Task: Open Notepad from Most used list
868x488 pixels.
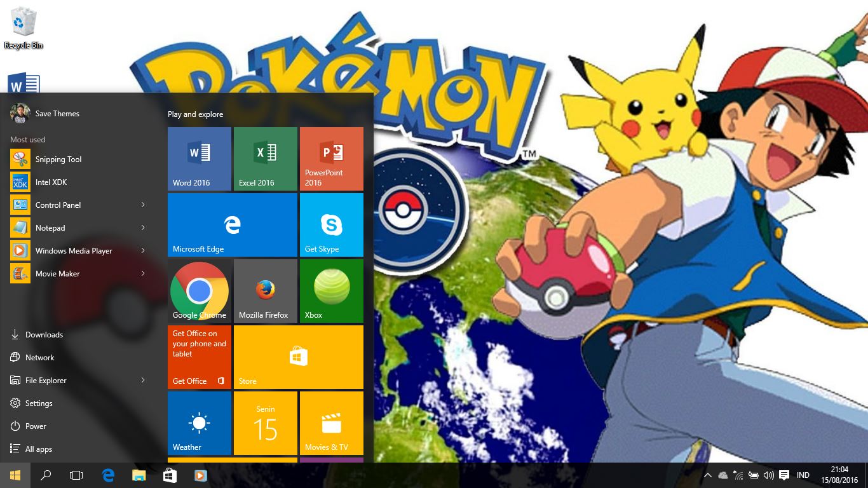Action: [79, 228]
